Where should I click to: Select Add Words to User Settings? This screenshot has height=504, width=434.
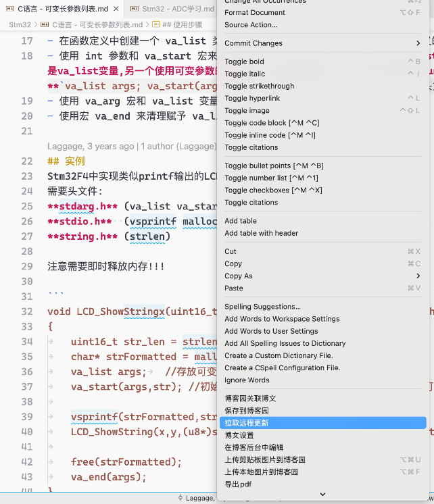[x=322, y=331]
